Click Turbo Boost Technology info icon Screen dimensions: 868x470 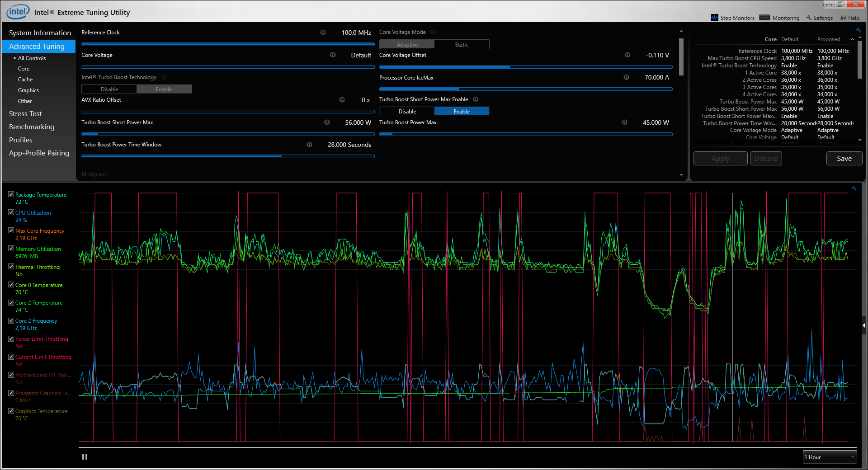point(164,77)
